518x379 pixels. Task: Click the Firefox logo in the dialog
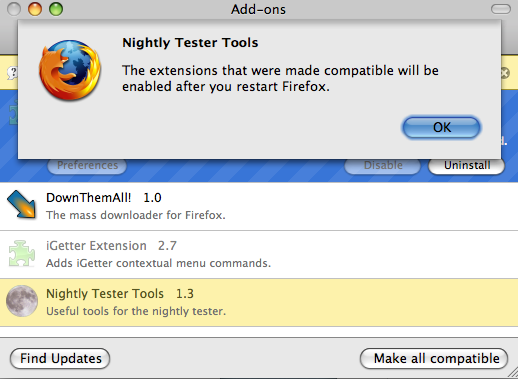(70, 70)
